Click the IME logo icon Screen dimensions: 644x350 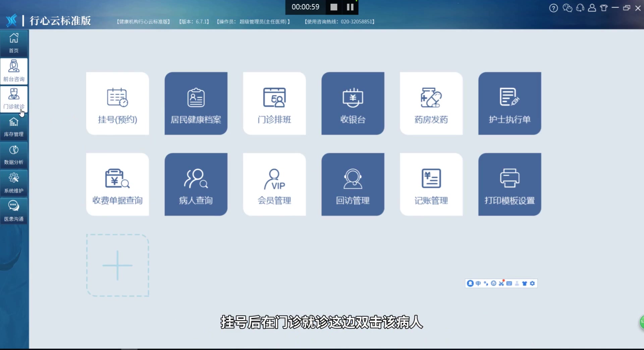click(470, 283)
